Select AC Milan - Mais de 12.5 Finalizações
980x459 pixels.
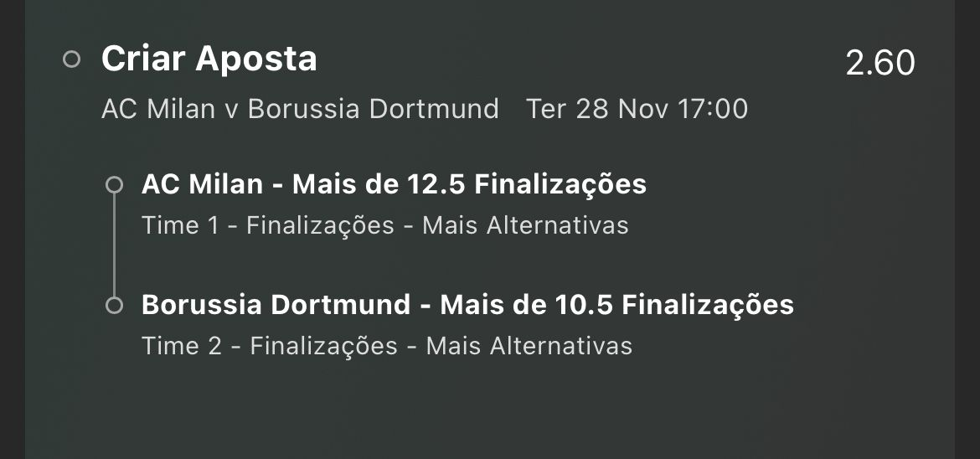coord(394,184)
